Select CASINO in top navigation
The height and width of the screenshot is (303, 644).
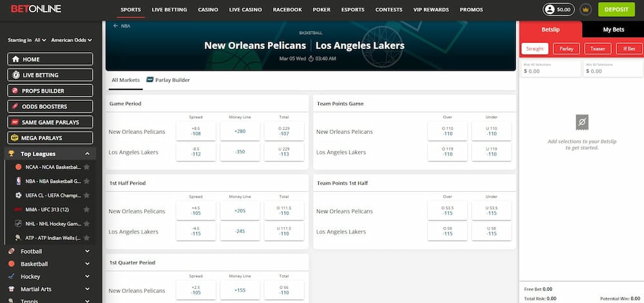[x=208, y=10]
